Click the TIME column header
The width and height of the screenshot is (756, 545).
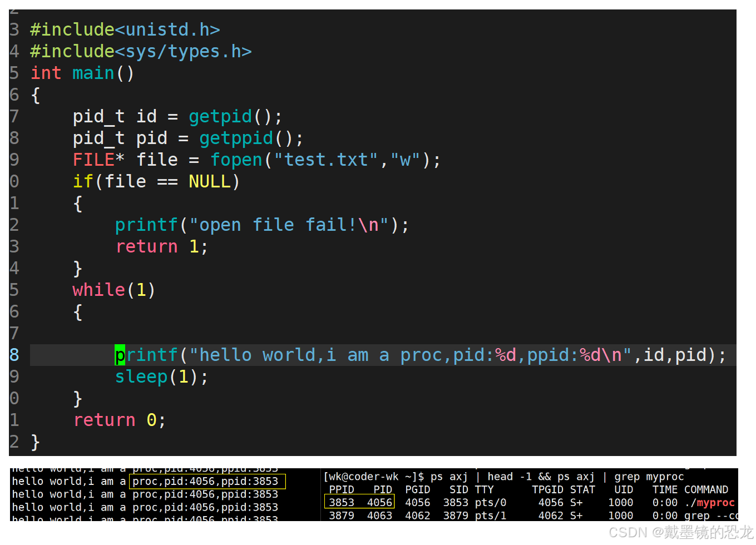665,489
